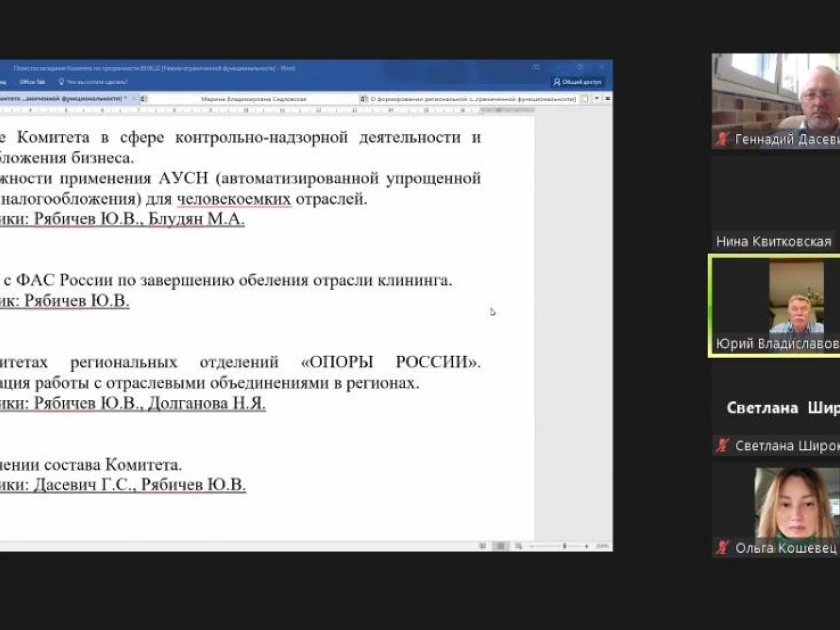Select Светлана Широкова's participant tile
Viewport: 840px width, 630px height.
(x=775, y=409)
